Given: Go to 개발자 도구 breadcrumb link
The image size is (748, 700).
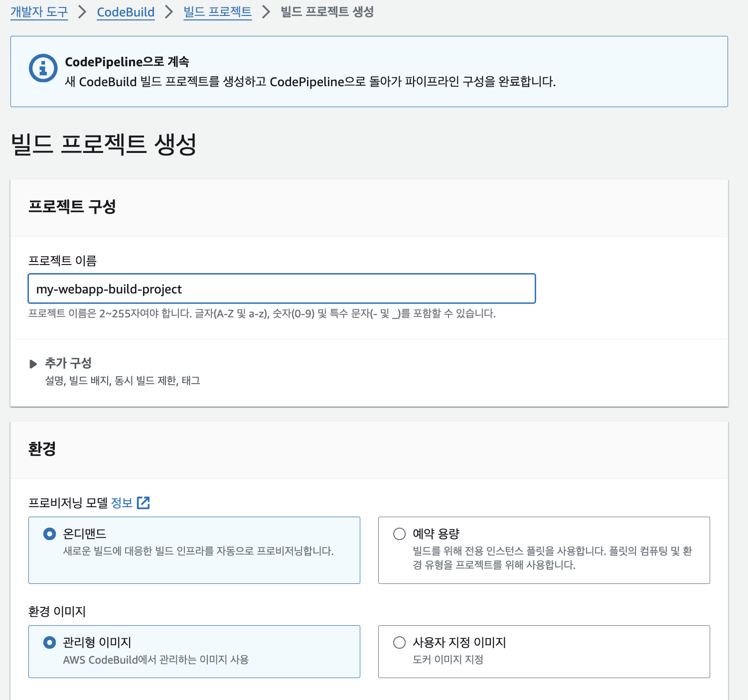Looking at the screenshot, I should click(x=39, y=12).
